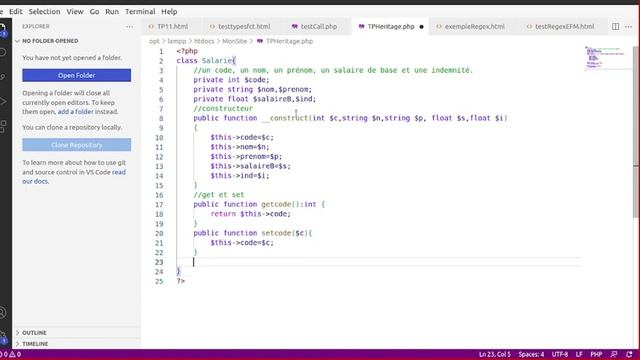
Task: Click on '//get et set' comment line
Action: point(219,195)
